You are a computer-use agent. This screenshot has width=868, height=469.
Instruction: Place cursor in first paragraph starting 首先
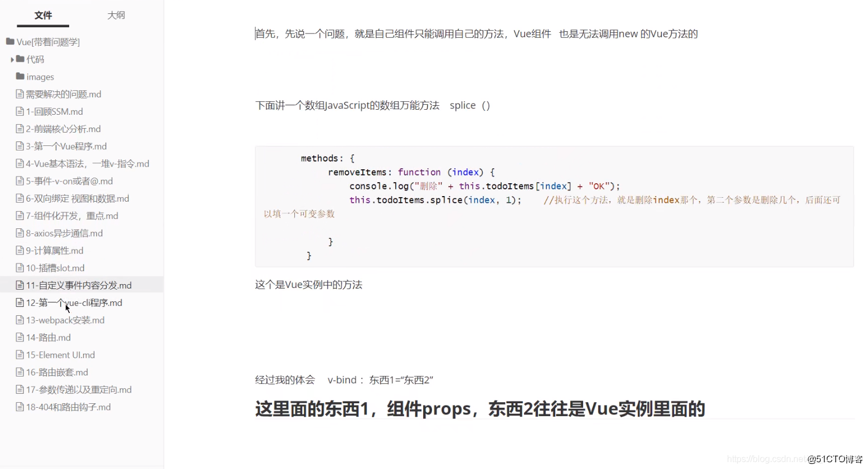[x=477, y=34]
